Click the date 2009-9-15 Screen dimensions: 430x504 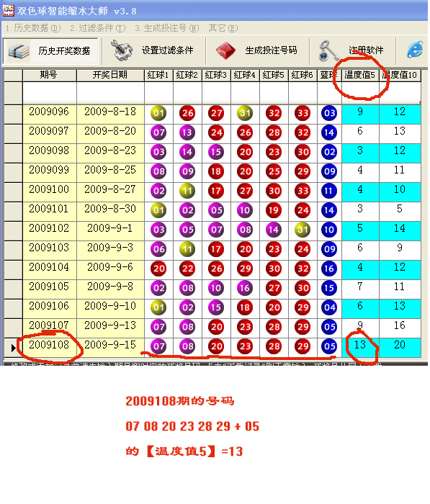pos(110,346)
